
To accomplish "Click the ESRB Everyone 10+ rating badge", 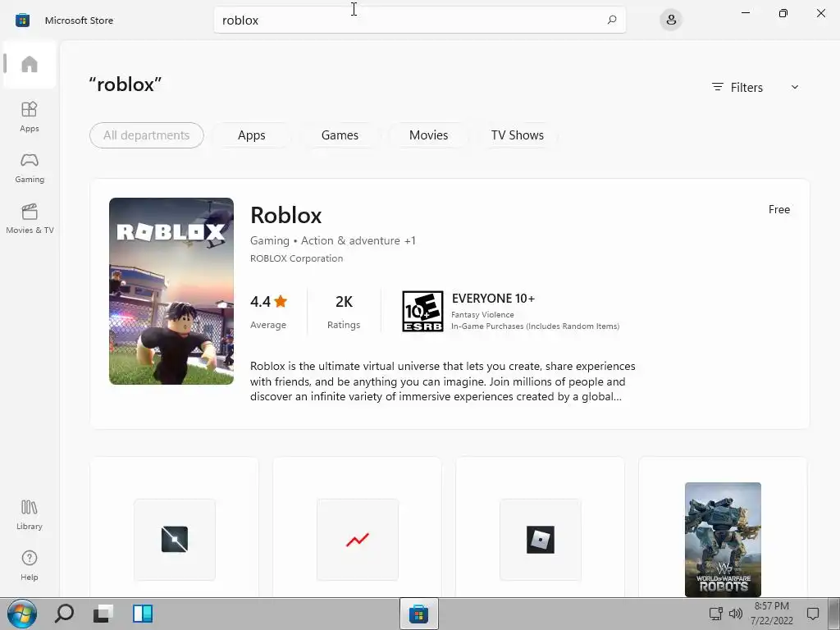I will (x=422, y=311).
